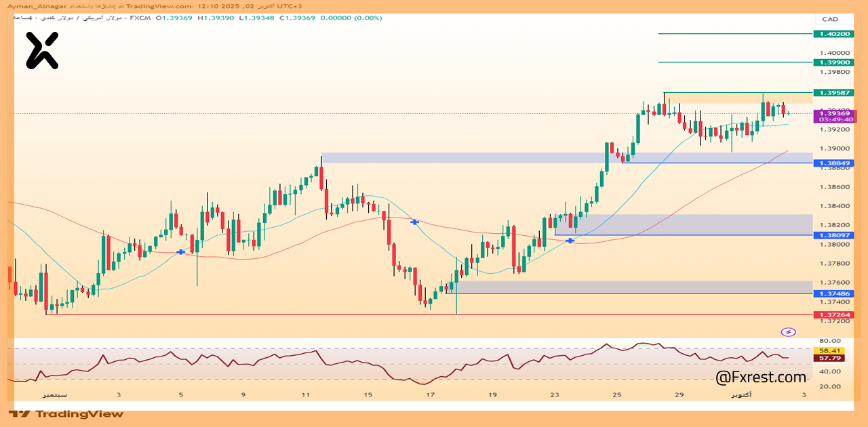Click the TradingView logo at bottom left
Viewport: 868px width, 427px height.
[66, 413]
